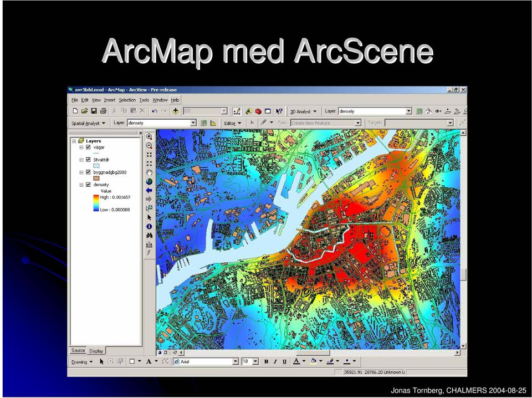The image size is (532, 398).
Task: Select the Pan hand tool
Action: pyautogui.click(x=149, y=172)
